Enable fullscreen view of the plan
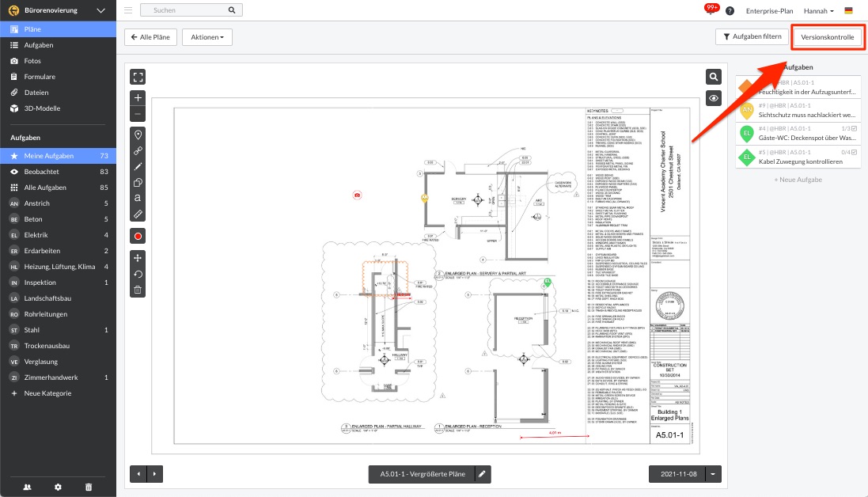This screenshot has width=868, height=497. coord(138,77)
